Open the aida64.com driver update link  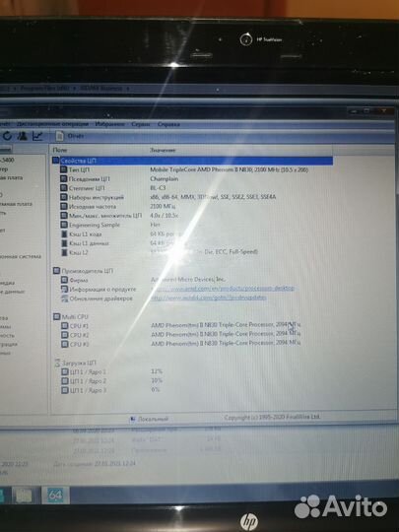209,298
